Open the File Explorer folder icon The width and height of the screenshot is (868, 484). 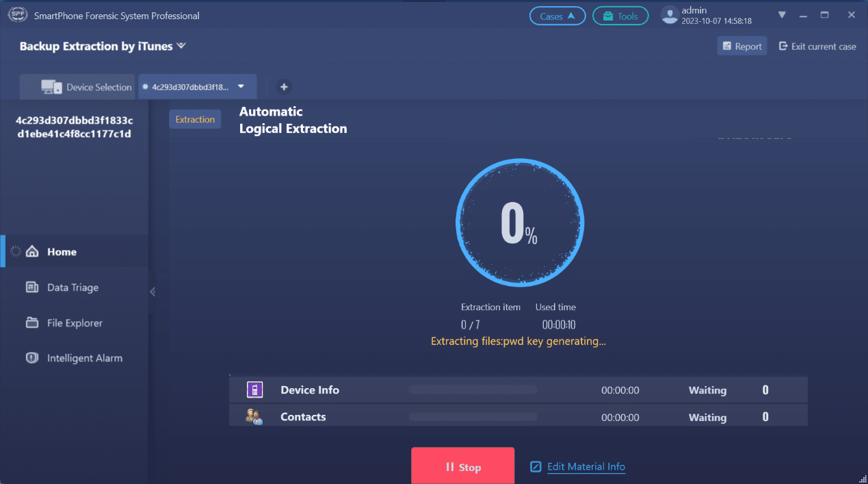[32, 322]
